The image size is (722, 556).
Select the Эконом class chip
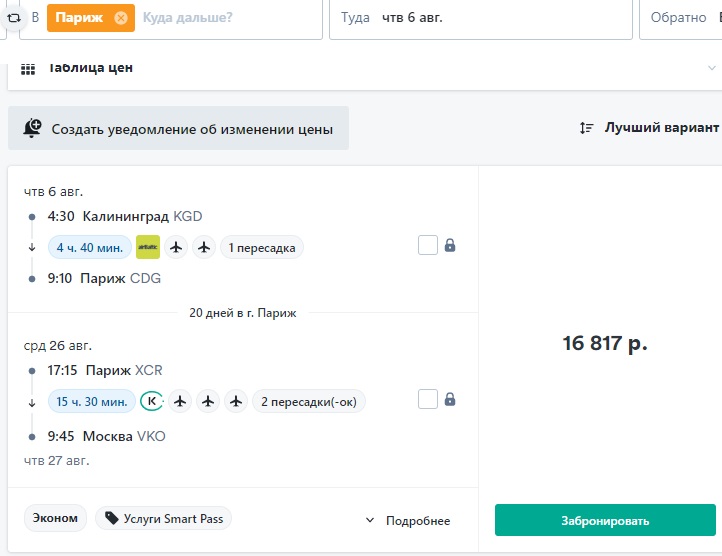click(55, 518)
